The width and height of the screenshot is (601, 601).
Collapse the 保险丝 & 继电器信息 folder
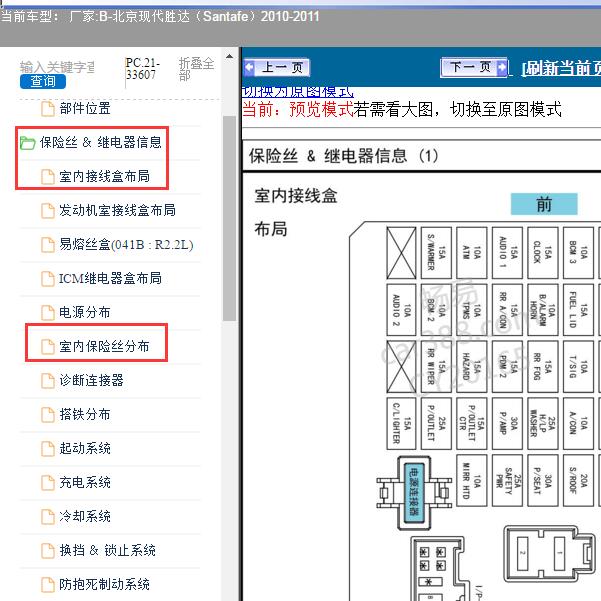coord(100,143)
